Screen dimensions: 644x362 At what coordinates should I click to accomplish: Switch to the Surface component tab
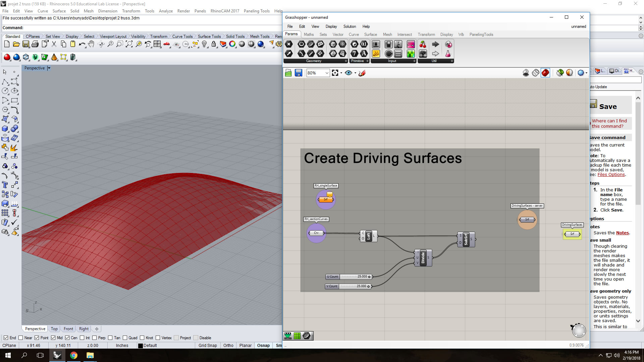pyautogui.click(x=370, y=35)
